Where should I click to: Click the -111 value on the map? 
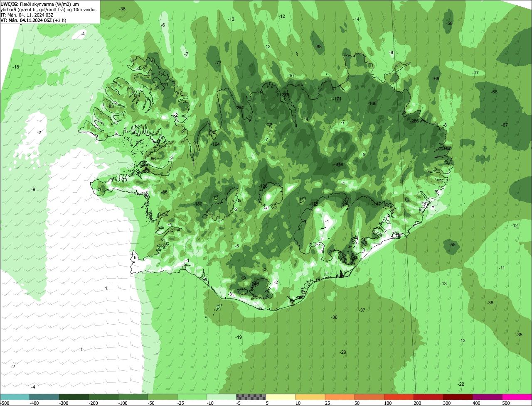[x=164, y=84]
